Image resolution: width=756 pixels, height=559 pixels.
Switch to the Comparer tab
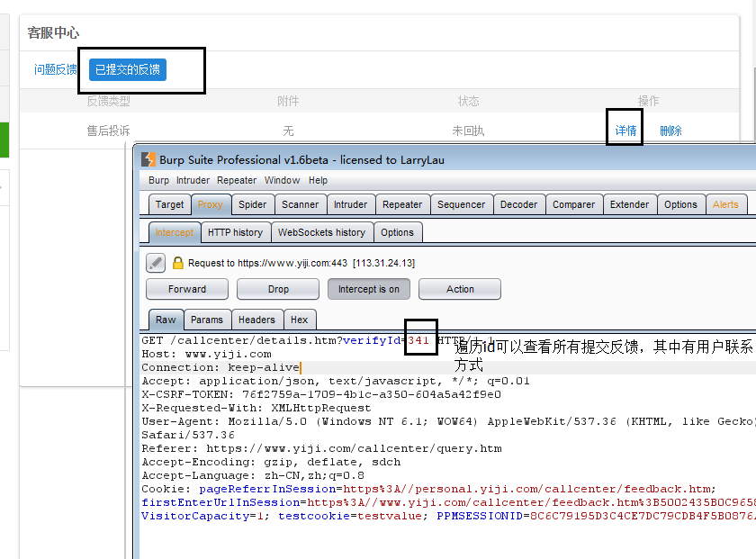coord(574,204)
